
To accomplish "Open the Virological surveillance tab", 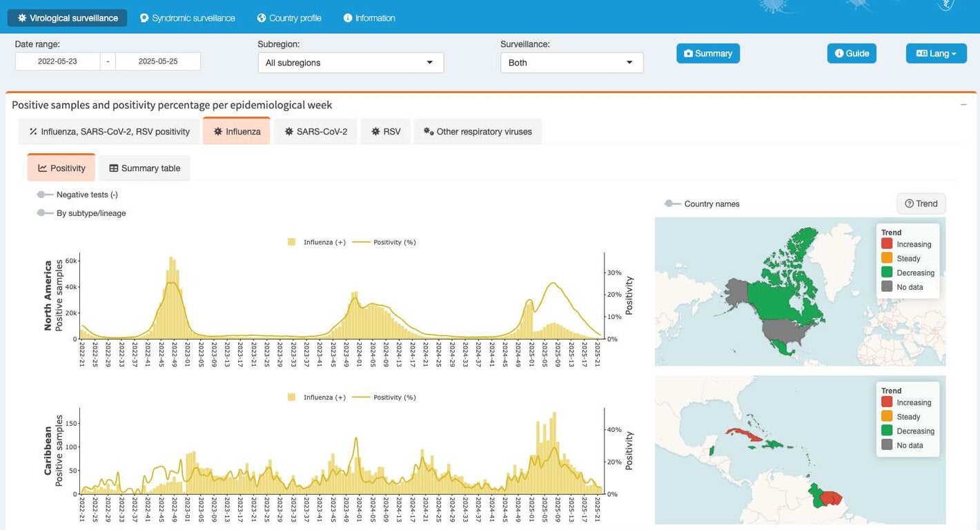I will 67,18.
